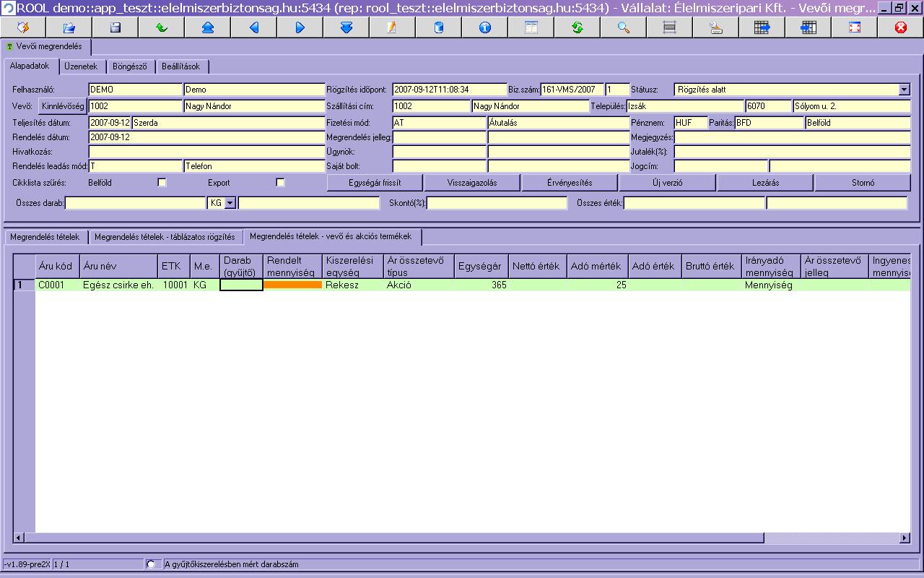Click the Kinnlévőség button
The image size is (924, 578).
62,106
